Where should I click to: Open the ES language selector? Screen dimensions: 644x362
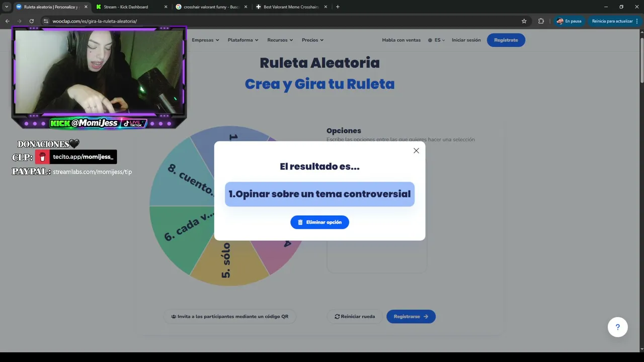point(436,40)
